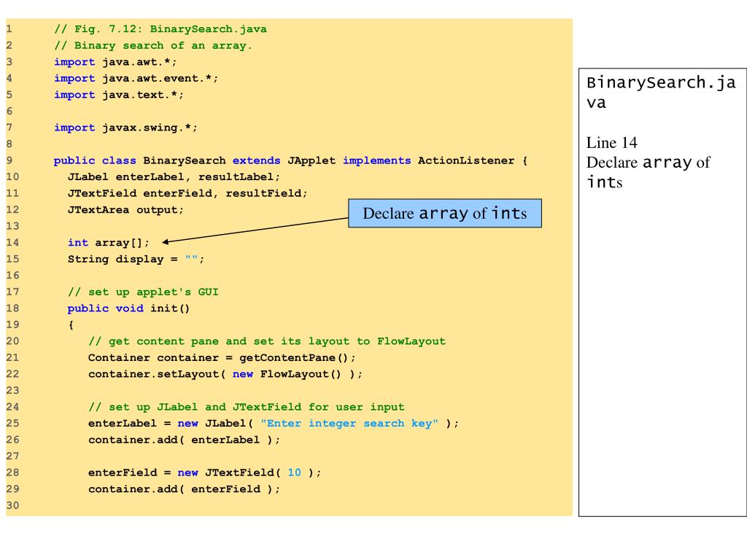Click the word "ActionListener" on line 9
Image resolution: width=747 pixels, height=560 pixels.
[466, 160]
